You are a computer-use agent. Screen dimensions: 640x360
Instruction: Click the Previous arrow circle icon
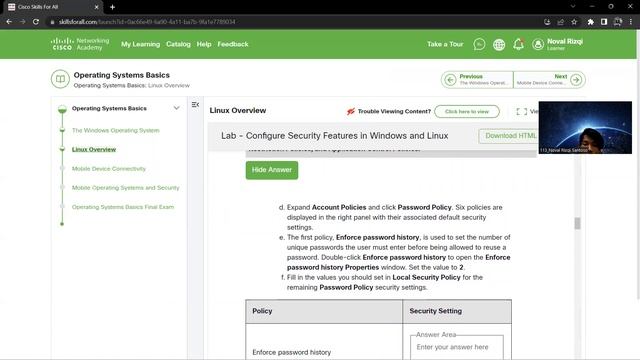pyautogui.click(x=450, y=80)
